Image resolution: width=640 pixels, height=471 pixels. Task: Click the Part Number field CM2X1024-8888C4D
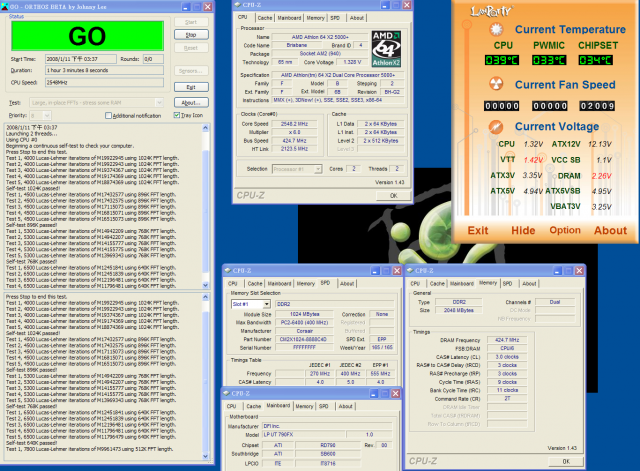click(305, 339)
